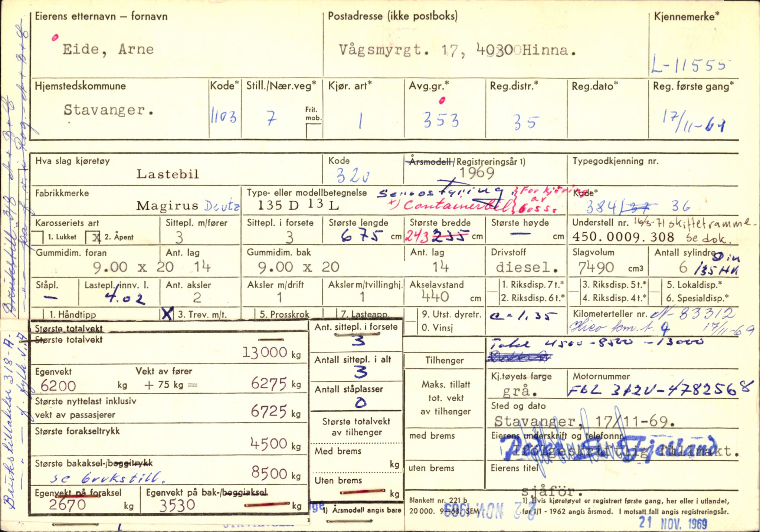Select municipality 'Stavanger.' under Hjemstedskommune

[108, 110]
